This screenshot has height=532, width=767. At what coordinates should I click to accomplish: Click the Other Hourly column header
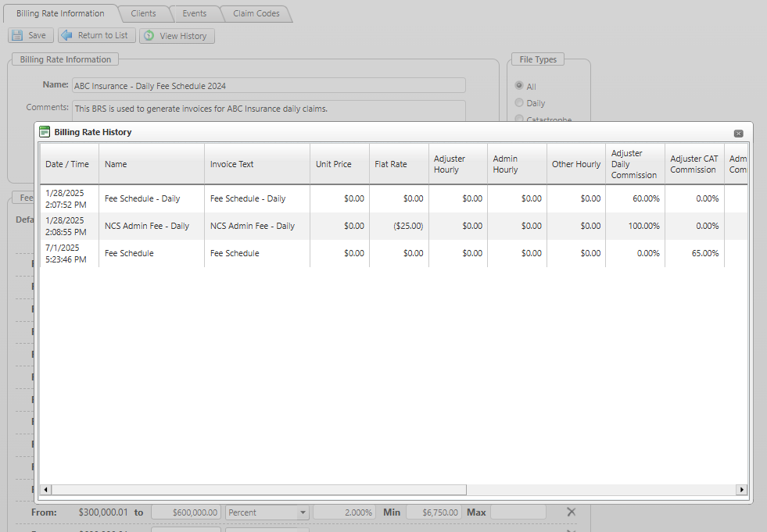tap(576, 164)
